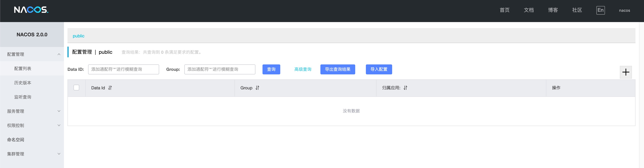Open the nacos user account menu
This screenshot has height=168, width=644.
point(624,10)
